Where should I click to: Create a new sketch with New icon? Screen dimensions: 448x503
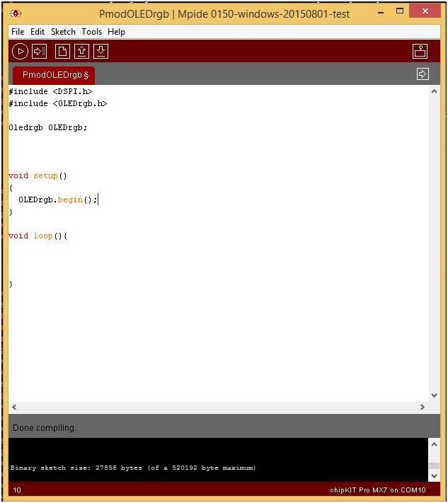click(63, 51)
